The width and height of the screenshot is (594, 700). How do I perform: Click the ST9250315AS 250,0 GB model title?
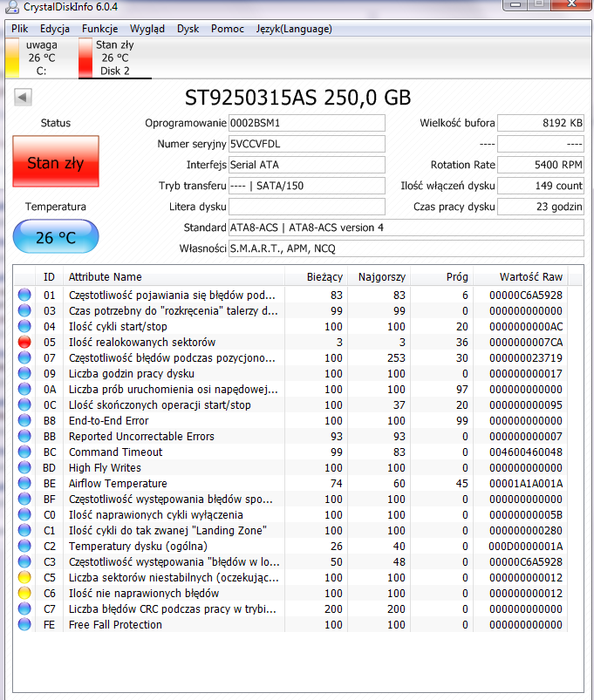(298, 98)
